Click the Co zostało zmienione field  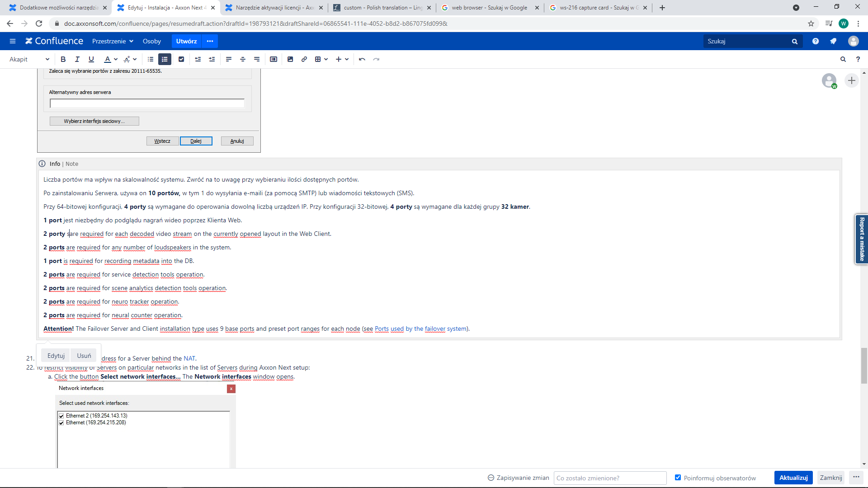(x=610, y=478)
